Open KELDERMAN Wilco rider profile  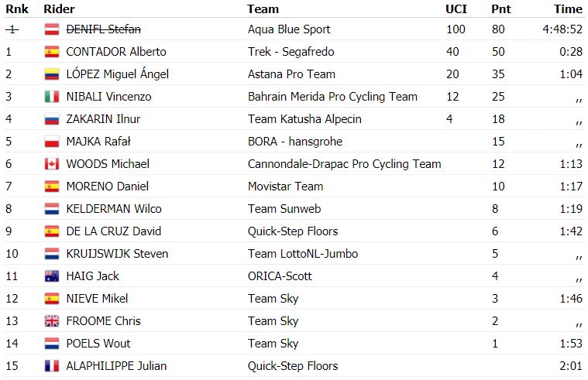[114, 209]
